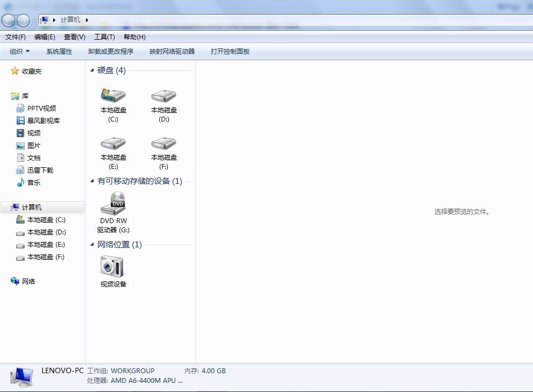
Task: Select 本地磁盘 (E:) in the sidebar tree
Action: tap(46, 245)
